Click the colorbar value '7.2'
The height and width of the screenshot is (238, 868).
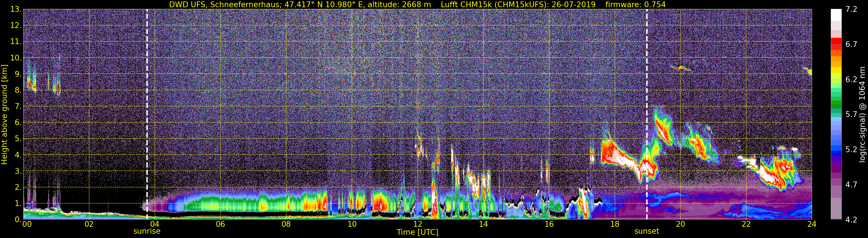851,10
